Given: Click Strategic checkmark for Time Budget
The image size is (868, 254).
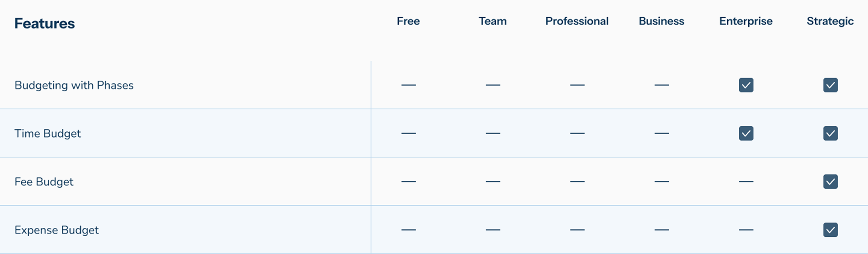Looking at the screenshot, I should pos(830,133).
